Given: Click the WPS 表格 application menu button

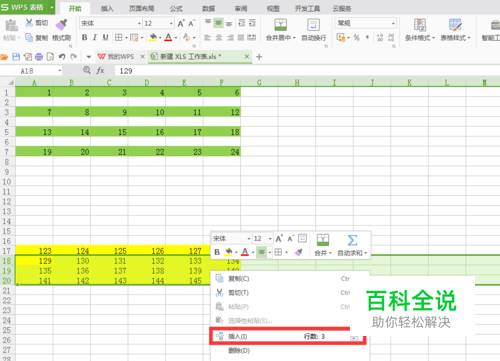Looking at the screenshot, I should [27, 7].
